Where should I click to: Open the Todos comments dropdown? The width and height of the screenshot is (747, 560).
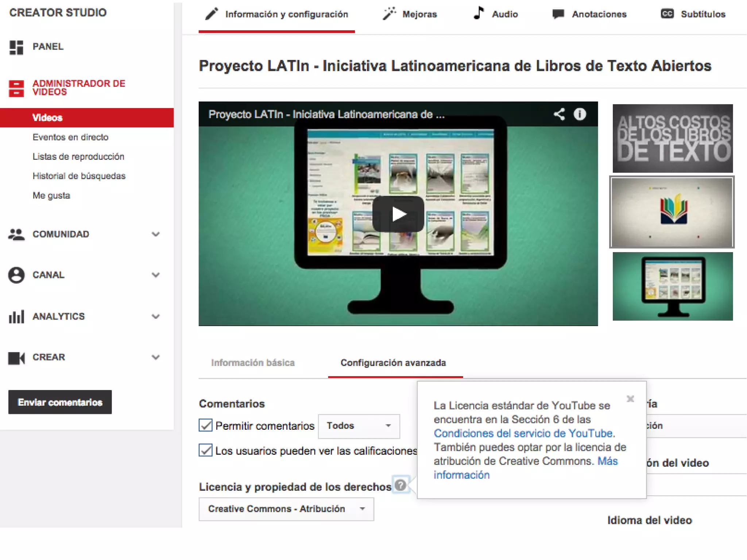[359, 426]
